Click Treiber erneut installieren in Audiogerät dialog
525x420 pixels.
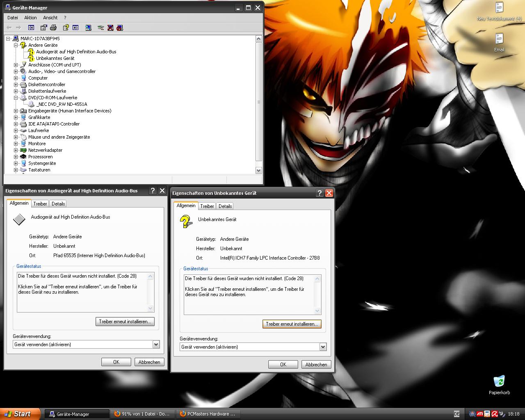[x=125, y=322]
